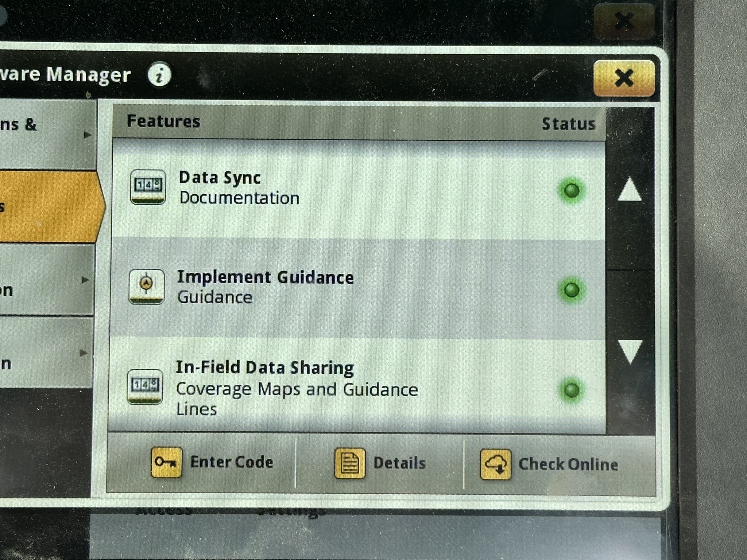Click the Implement Guidance compass icon

(147, 286)
